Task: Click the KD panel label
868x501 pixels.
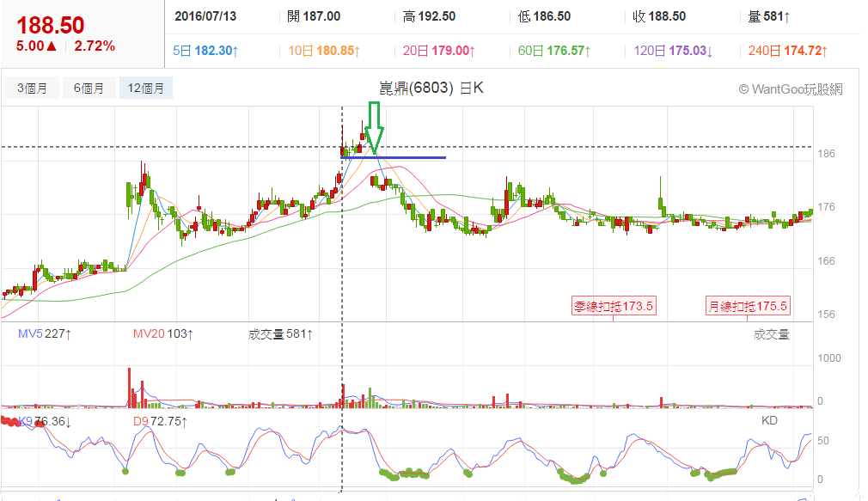Action: pos(769,420)
